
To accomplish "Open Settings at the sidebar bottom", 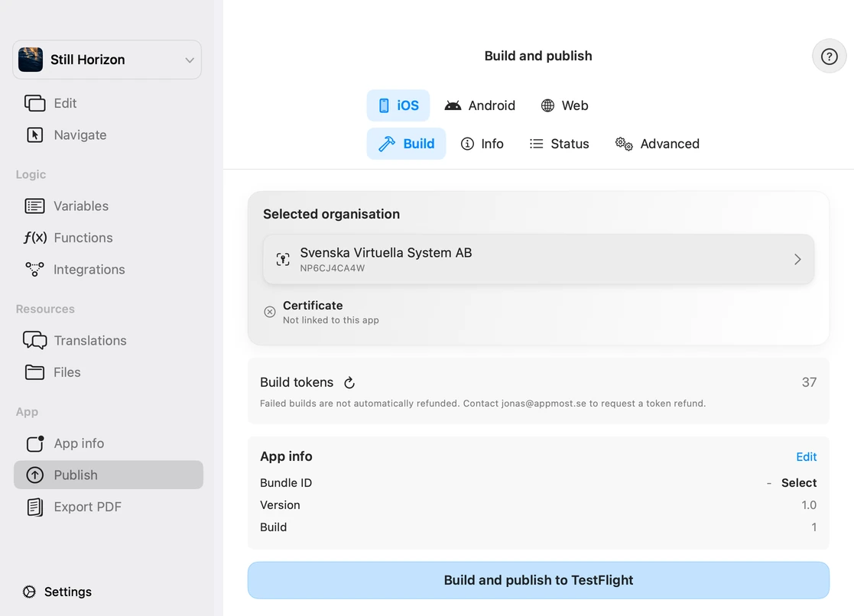I will pyautogui.click(x=57, y=592).
